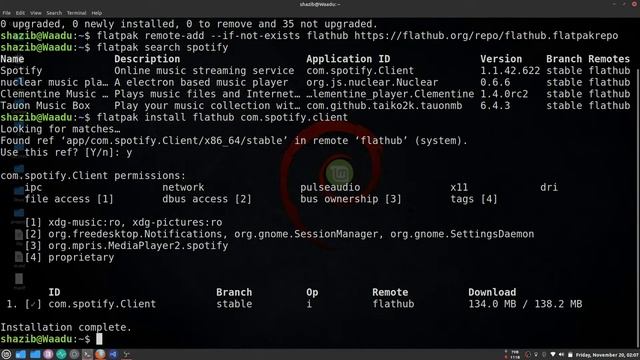Click the 'flatpak search spotify' command text
Image resolution: width=640 pixels, height=360 pixels.
pyautogui.click(x=162, y=47)
